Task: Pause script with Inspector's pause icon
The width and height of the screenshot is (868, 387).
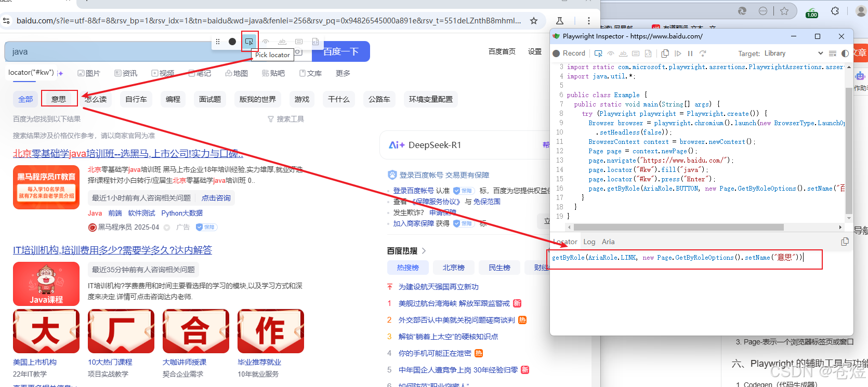Action: point(690,54)
